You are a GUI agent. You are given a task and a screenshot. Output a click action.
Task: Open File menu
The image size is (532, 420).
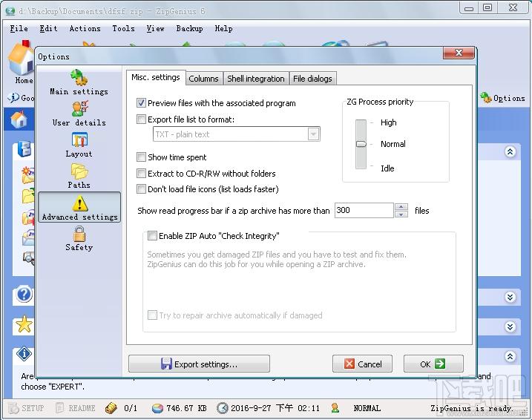pos(19,29)
